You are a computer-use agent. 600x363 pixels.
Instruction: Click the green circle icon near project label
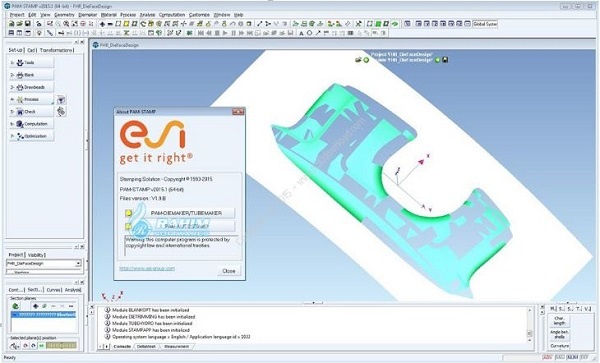366,60
